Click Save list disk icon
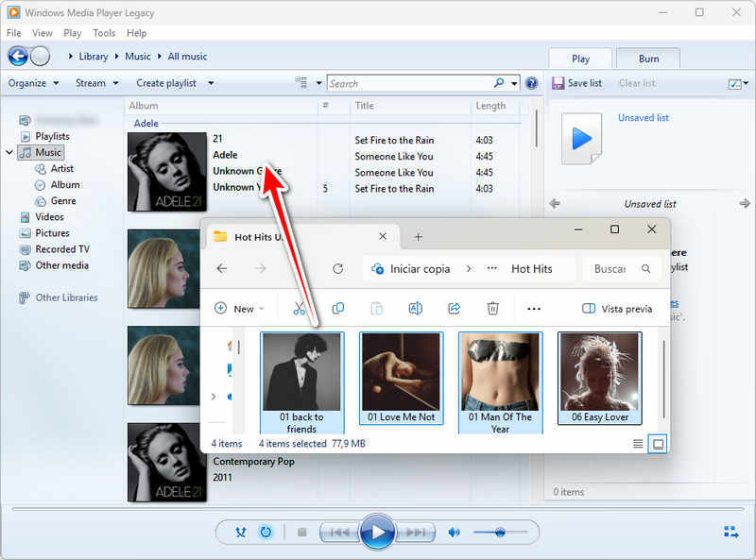 [558, 83]
